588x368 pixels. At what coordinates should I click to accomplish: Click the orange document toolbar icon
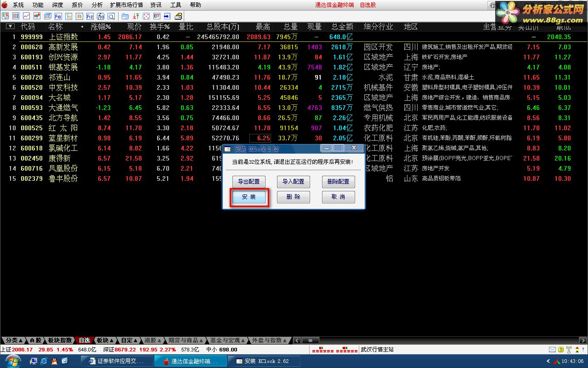(79, 16)
